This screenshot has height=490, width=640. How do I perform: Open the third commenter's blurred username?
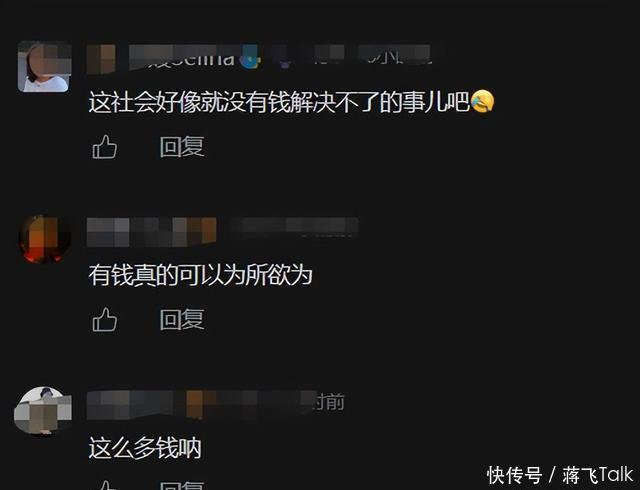[201, 405]
